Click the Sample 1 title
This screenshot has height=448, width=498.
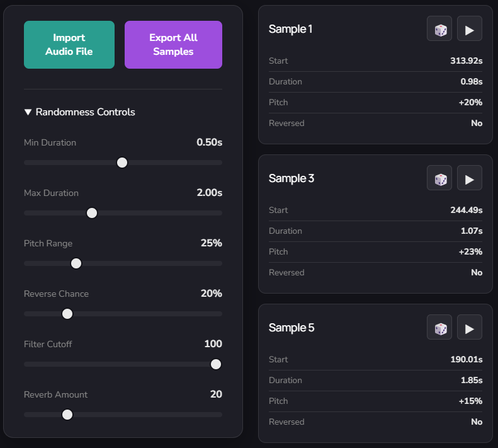tap(290, 29)
